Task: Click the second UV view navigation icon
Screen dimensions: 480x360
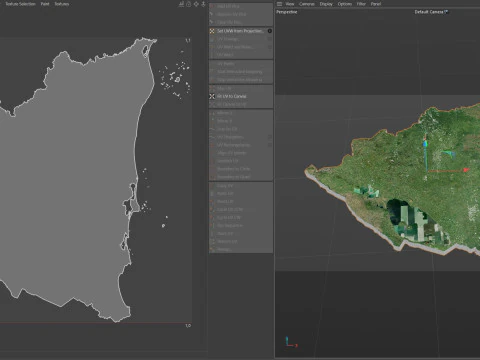Action: pos(189,4)
